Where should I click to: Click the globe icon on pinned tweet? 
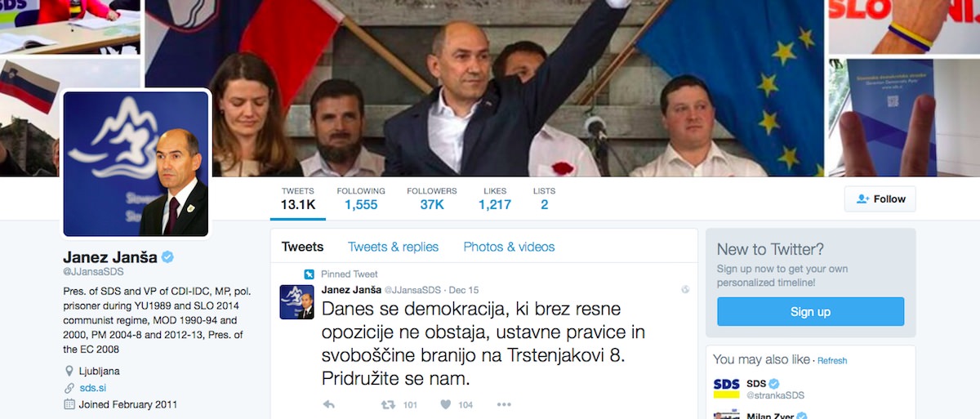[x=685, y=289]
